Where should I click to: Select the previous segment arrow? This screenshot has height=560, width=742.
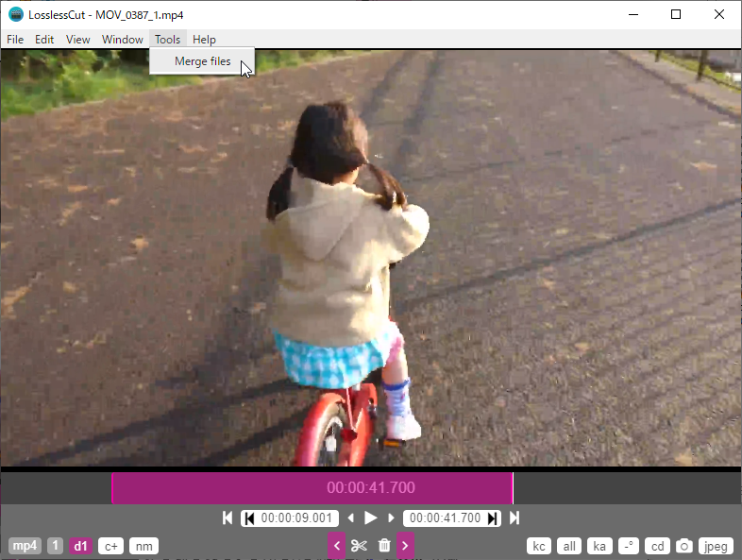(336, 545)
